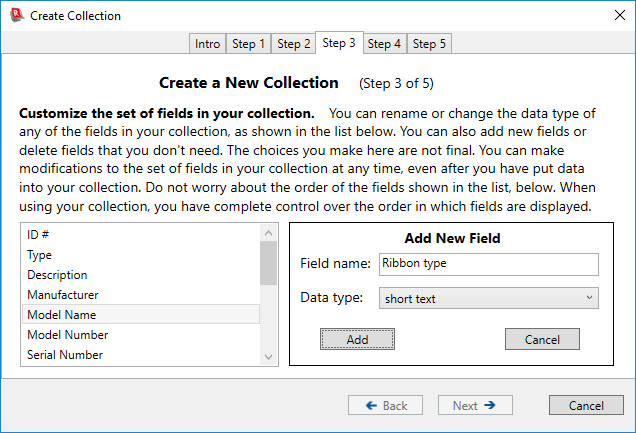Click the app icon in title bar
Image resolution: width=636 pixels, height=433 pixels.
point(16,15)
